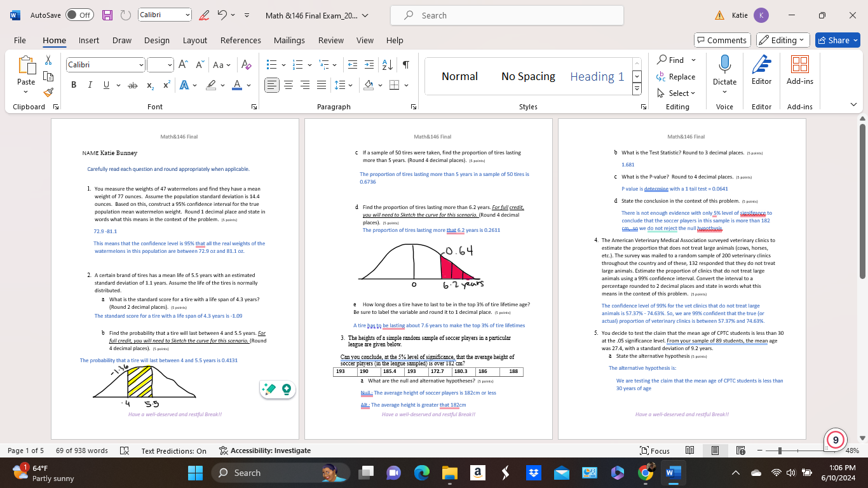Screen dimensions: 868x488
Task: Click inside the Search box at top
Action: [506, 15]
